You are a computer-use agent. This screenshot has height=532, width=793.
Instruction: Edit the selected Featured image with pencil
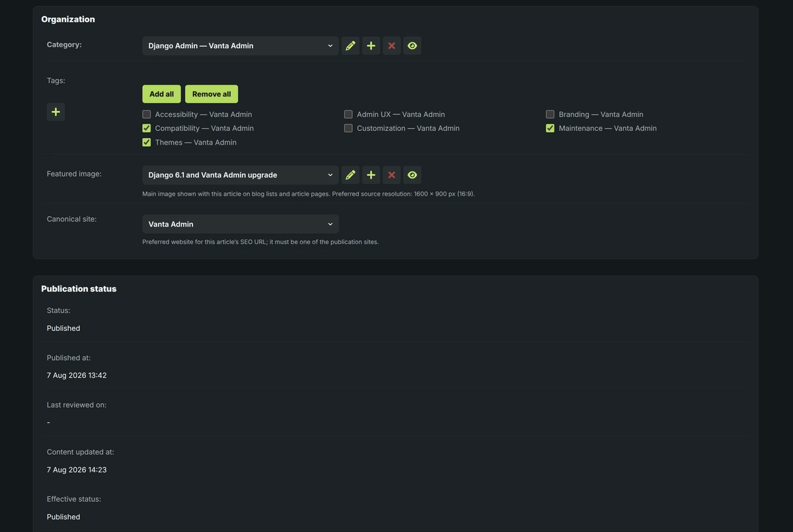pyautogui.click(x=350, y=175)
